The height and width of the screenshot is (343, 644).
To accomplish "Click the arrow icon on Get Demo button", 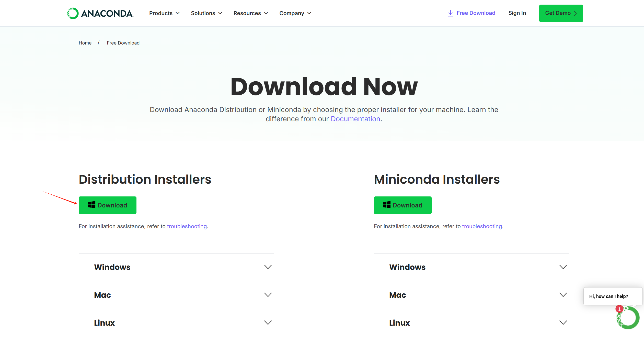I will click(576, 13).
